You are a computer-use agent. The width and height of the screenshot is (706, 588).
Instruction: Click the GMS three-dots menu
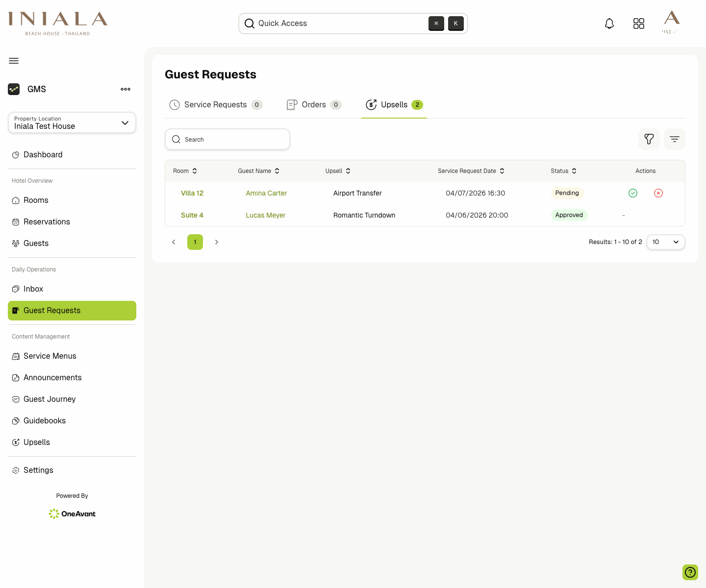click(x=126, y=89)
